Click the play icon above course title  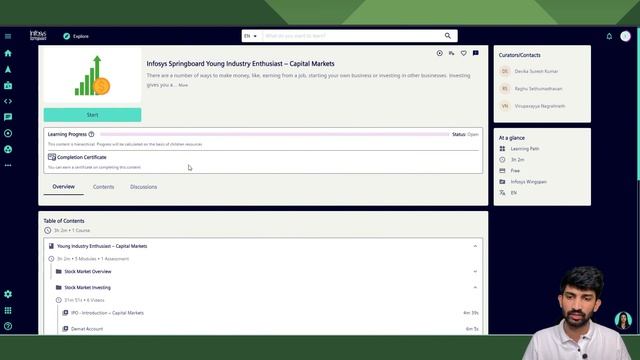click(x=439, y=53)
